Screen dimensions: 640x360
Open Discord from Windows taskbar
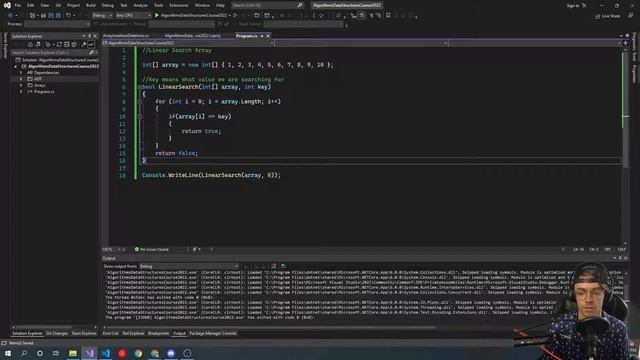tap(171, 353)
